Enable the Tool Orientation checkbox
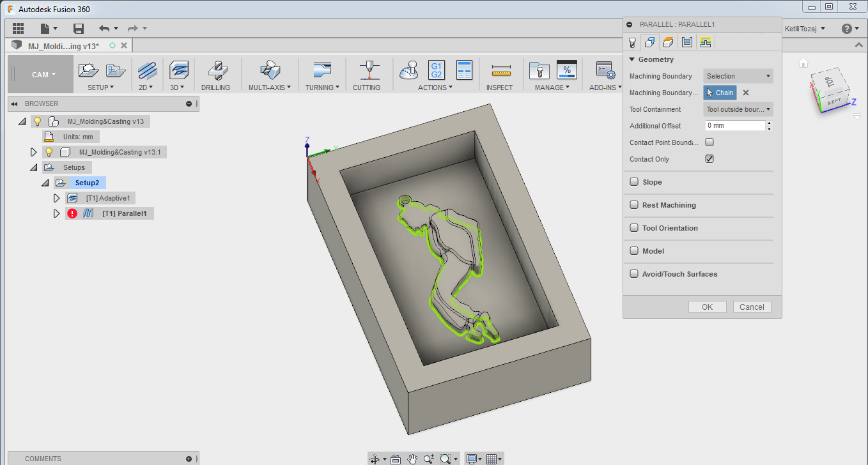868x465 pixels. pos(634,228)
